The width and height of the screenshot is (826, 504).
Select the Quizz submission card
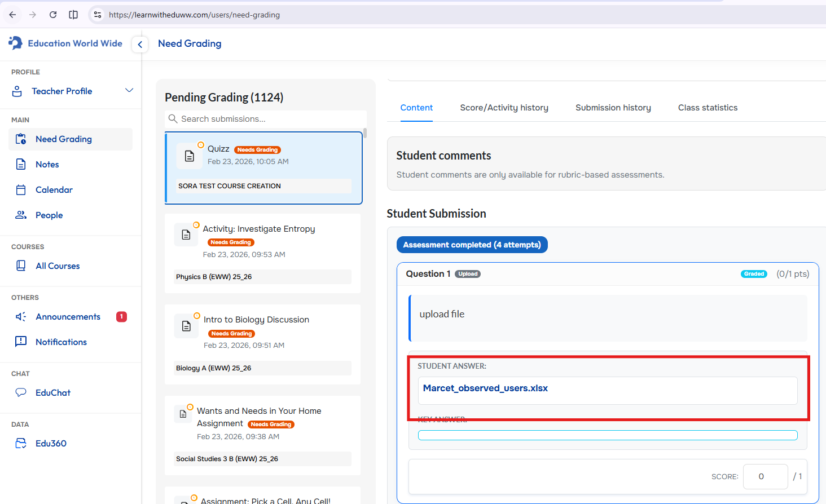click(x=263, y=168)
